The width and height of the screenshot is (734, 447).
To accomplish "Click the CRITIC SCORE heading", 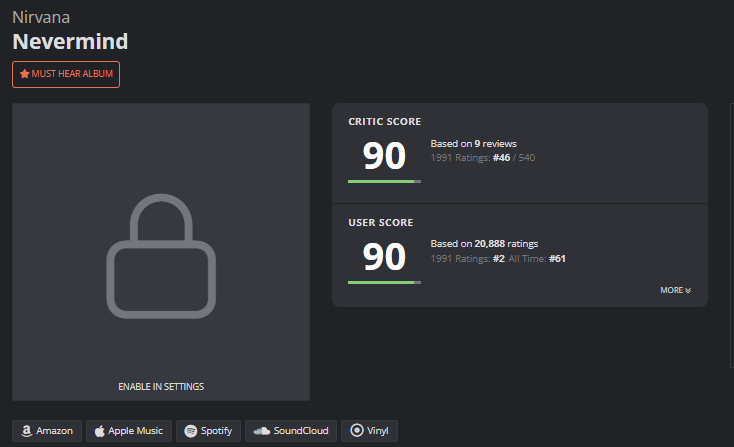I will [x=385, y=122].
